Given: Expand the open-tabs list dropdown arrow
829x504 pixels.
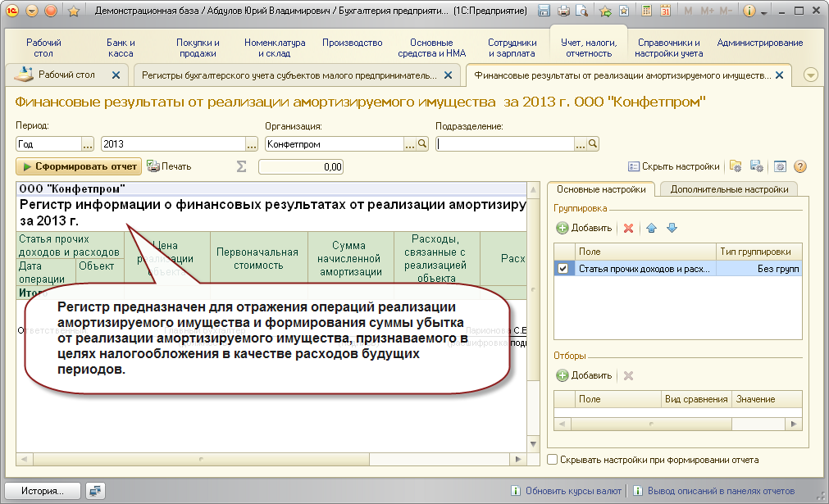Looking at the screenshot, I should (x=811, y=75).
